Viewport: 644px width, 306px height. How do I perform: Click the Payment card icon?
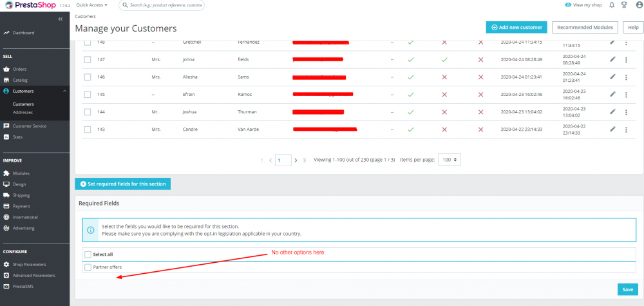point(6,206)
